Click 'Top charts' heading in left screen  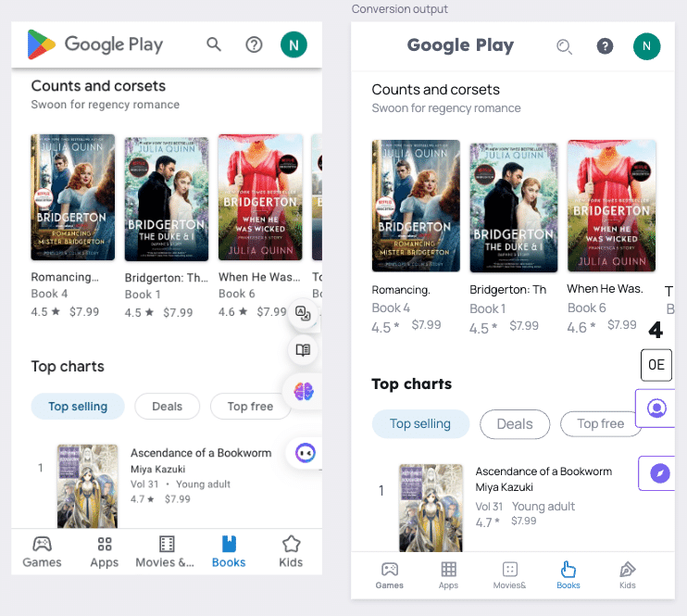tap(68, 367)
